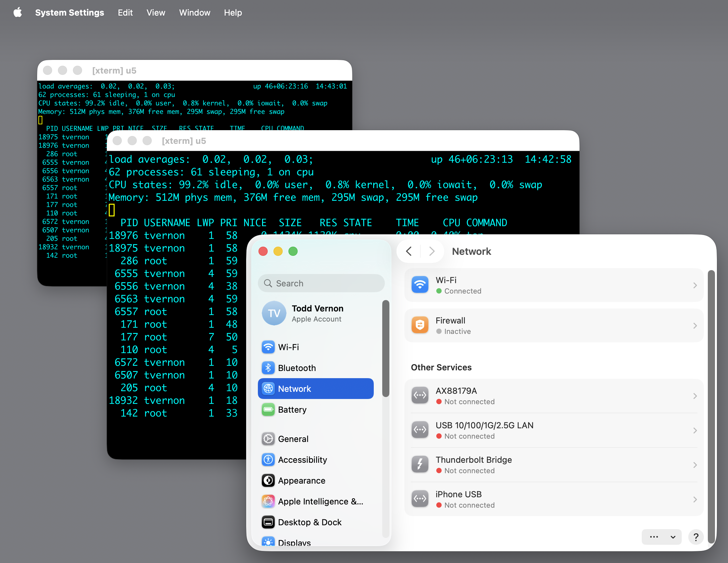Viewport: 728px width, 563px height.
Task: Select General label in the sidebar
Action: point(293,439)
